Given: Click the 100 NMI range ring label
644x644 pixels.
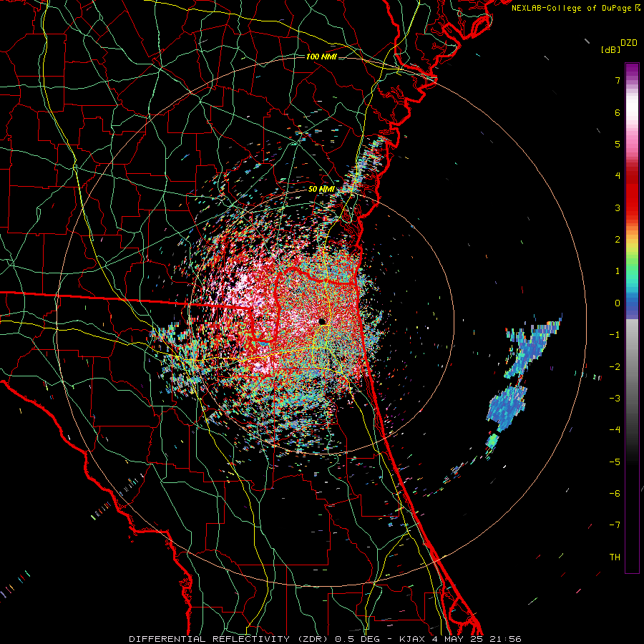Looking at the screenshot, I should pyautogui.click(x=321, y=57).
